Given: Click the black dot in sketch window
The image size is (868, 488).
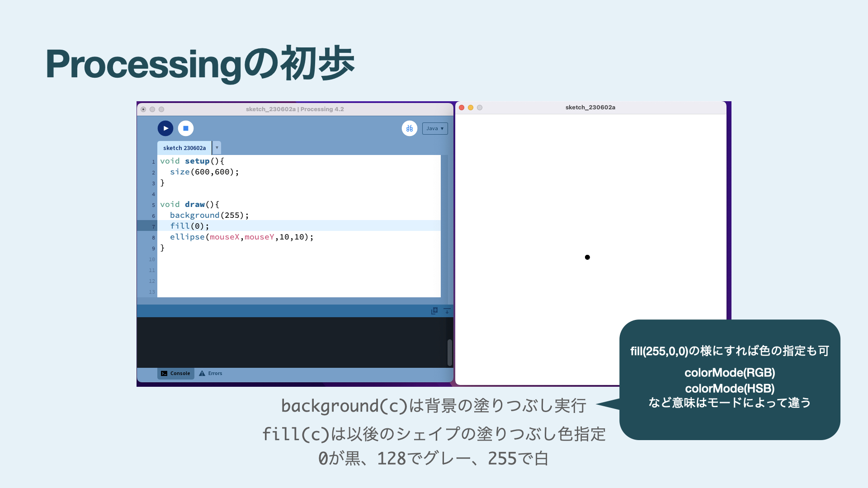Looking at the screenshot, I should (x=587, y=258).
